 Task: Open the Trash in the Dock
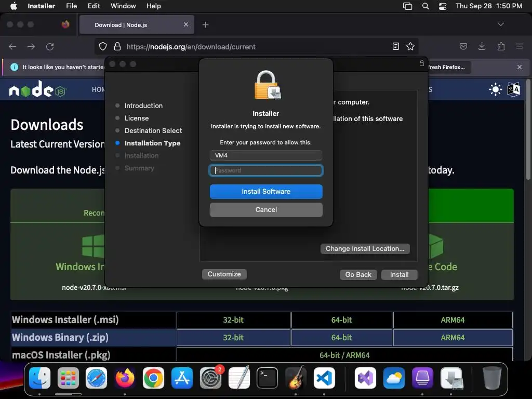[493, 378]
